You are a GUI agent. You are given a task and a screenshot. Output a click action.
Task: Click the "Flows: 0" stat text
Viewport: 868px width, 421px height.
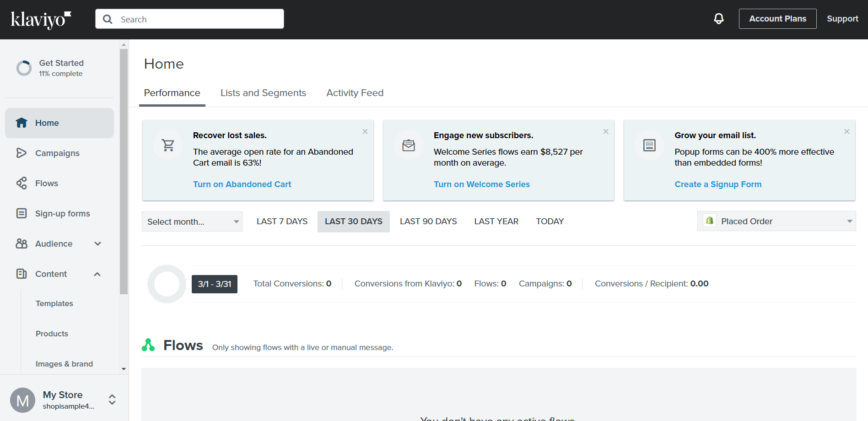(x=491, y=284)
